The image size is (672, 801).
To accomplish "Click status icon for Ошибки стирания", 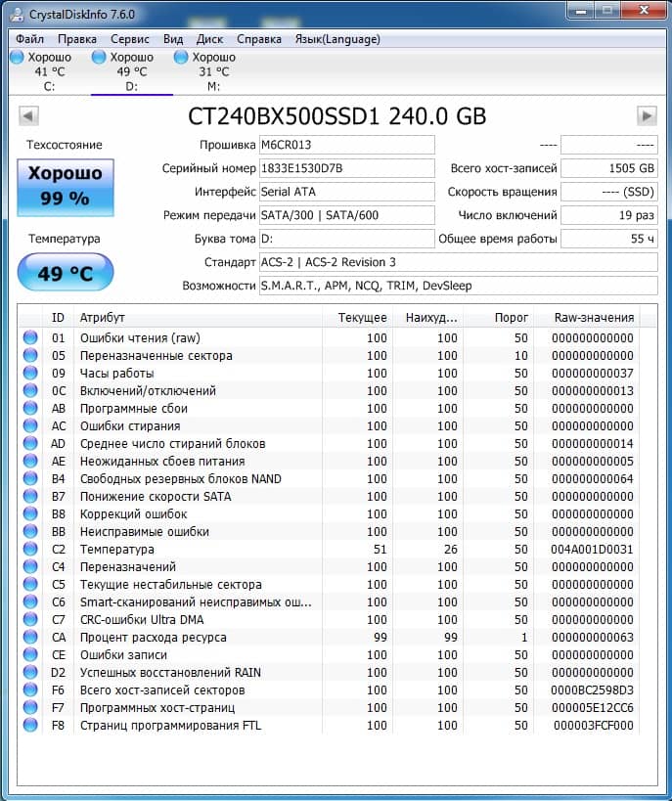I will [30, 425].
